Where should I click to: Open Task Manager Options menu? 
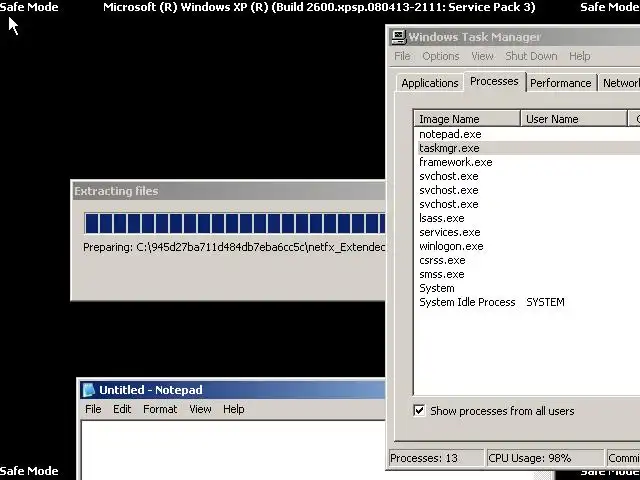pos(441,56)
